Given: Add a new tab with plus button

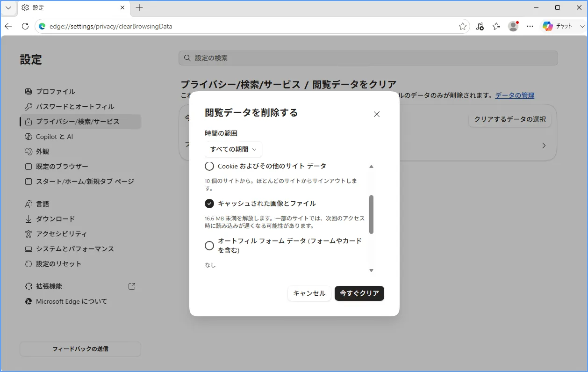Looking at the screenshot, I should click(139, 7).
